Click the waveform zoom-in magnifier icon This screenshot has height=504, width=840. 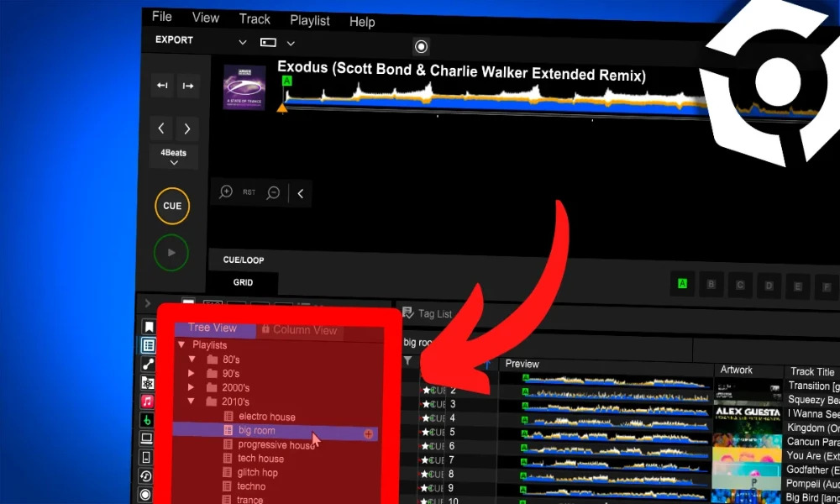click(x=225, y=192)
